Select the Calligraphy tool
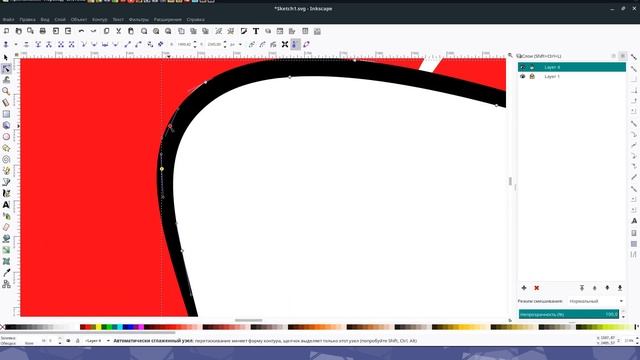Image resolution: width=640 pixels, height=360 pixels. (x=6, y=193)
